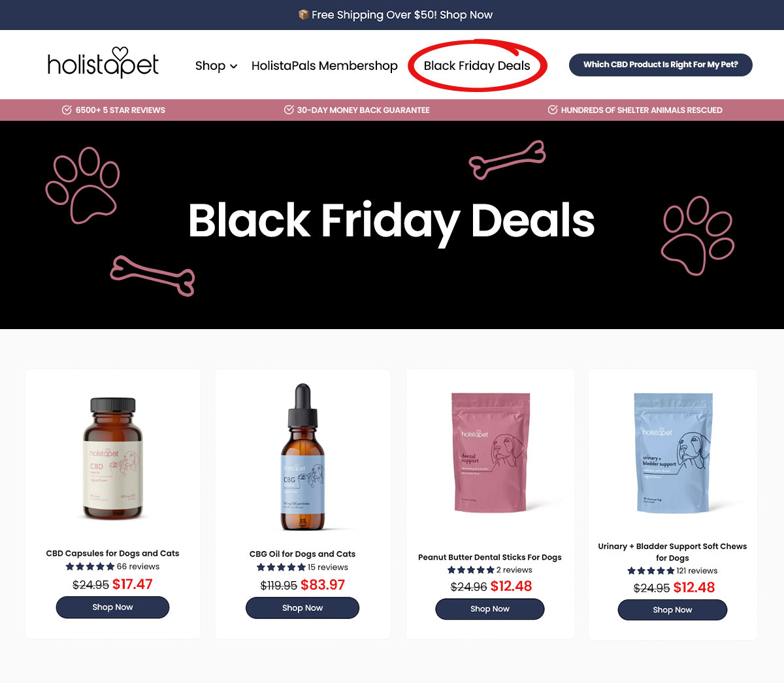
Task: Click the checkmark icon beside Shelter Animals Rescued
Action: (553, 110)
